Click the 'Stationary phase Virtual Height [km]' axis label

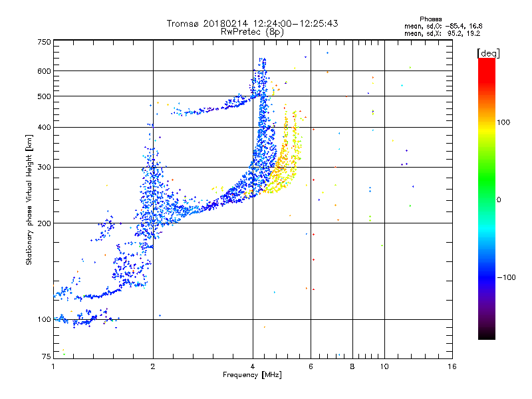pyautogui.click(x=29, y=199)
